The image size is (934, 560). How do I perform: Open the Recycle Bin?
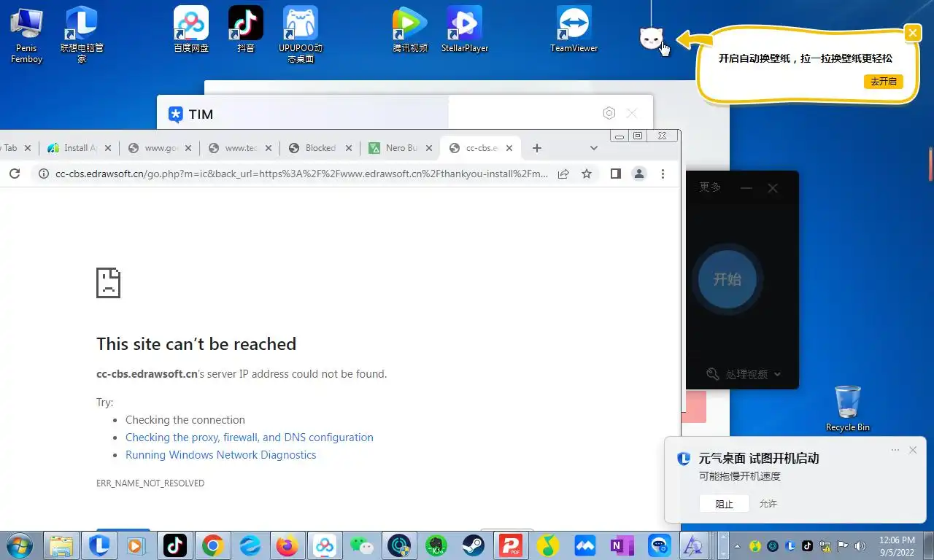click(x=847, y=408)
